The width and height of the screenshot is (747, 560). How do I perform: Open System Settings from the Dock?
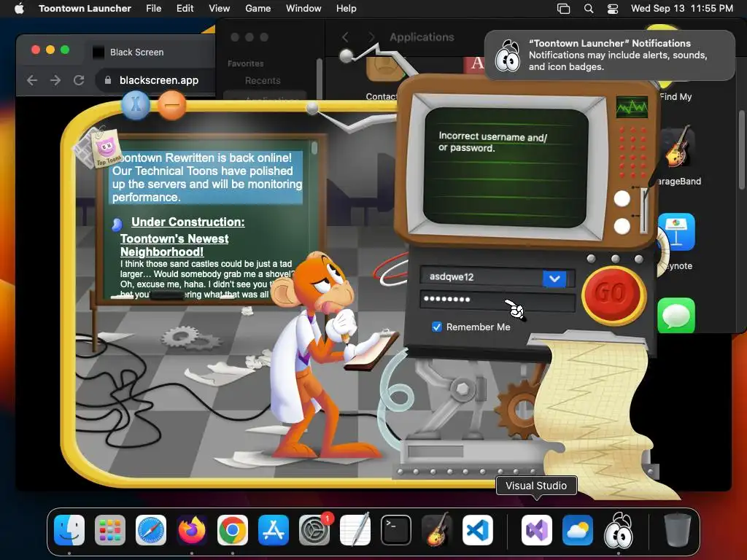314,530
